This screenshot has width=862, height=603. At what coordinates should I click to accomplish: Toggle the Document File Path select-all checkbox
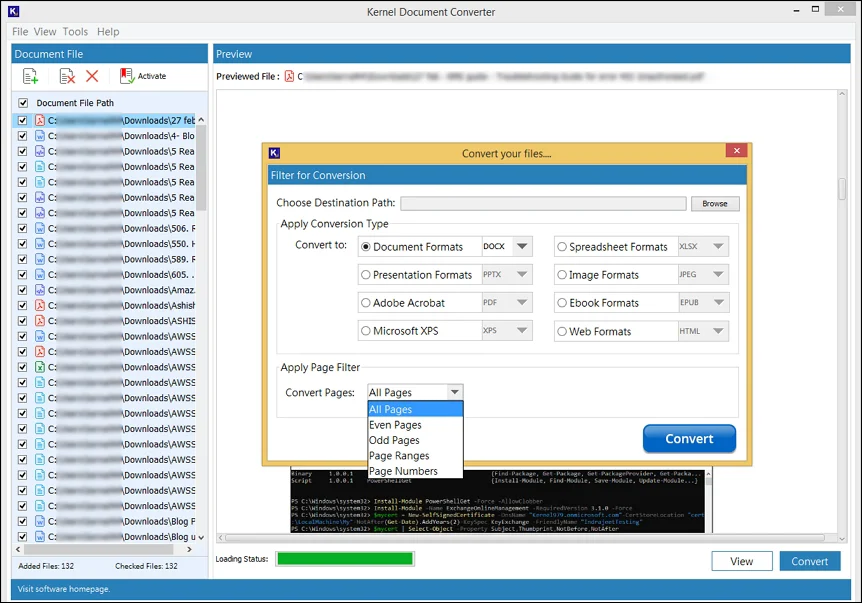(x=23, y=103)
